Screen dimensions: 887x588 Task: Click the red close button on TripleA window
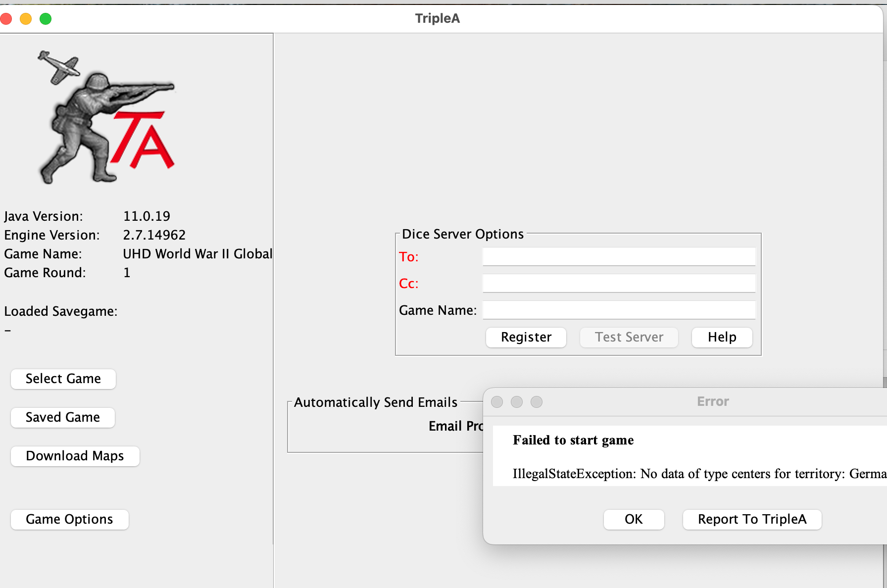coord(6,18)
